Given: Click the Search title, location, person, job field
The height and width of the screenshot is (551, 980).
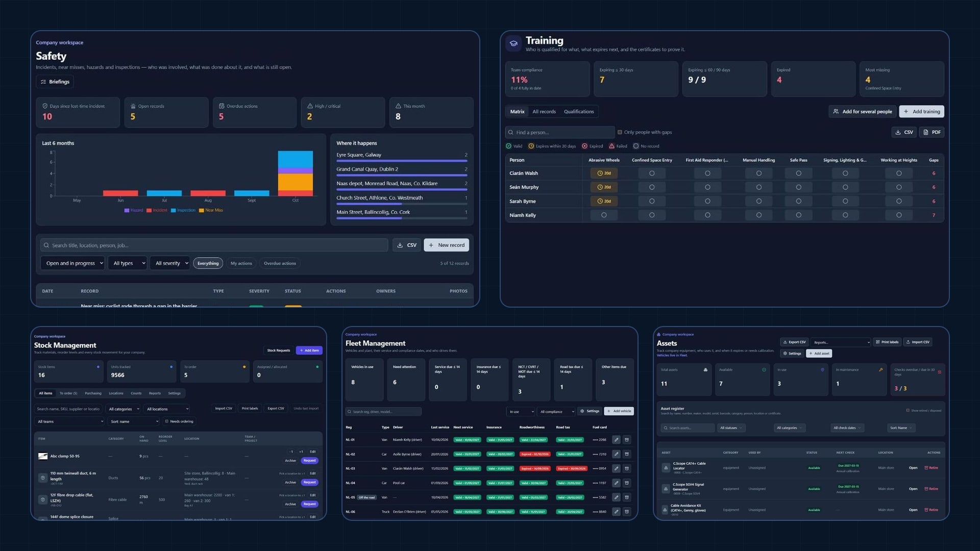Looking at the screenshot, I should [x=214, y=245].
